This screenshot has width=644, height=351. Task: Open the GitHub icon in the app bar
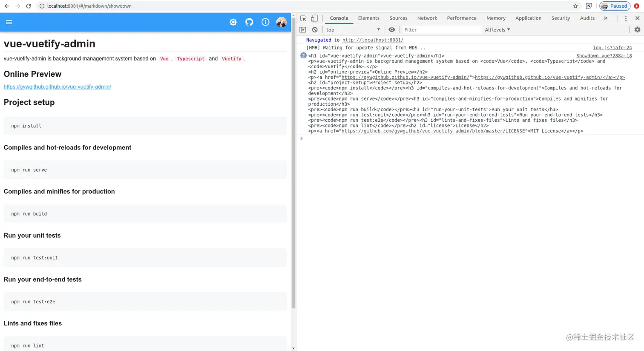pyautogui.click(x=249, y=22)
